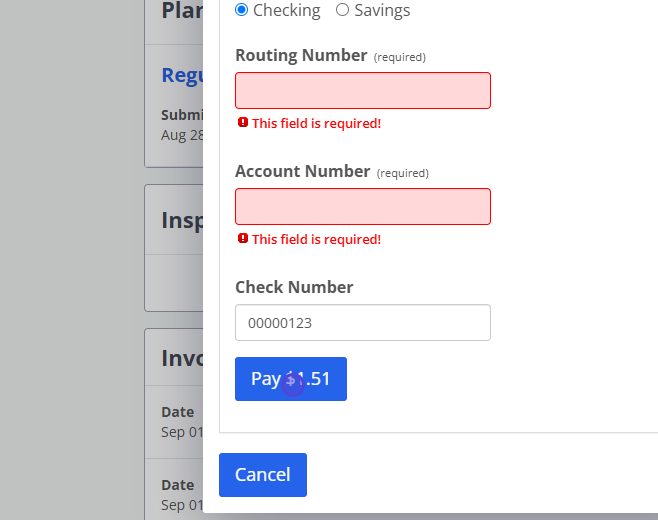658x520 pixels.
Task: Open the blue 'Regu' link behind the dialog
Action: click(182, 76)
